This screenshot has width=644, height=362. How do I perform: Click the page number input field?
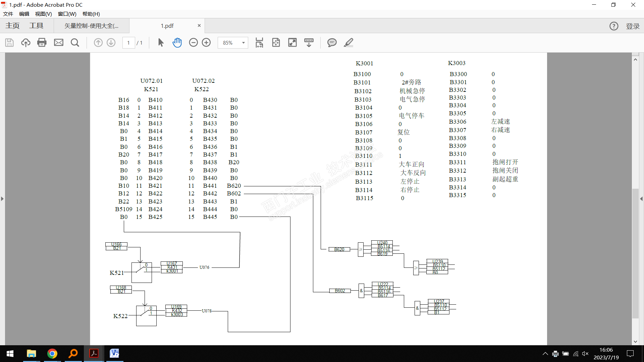128,43
